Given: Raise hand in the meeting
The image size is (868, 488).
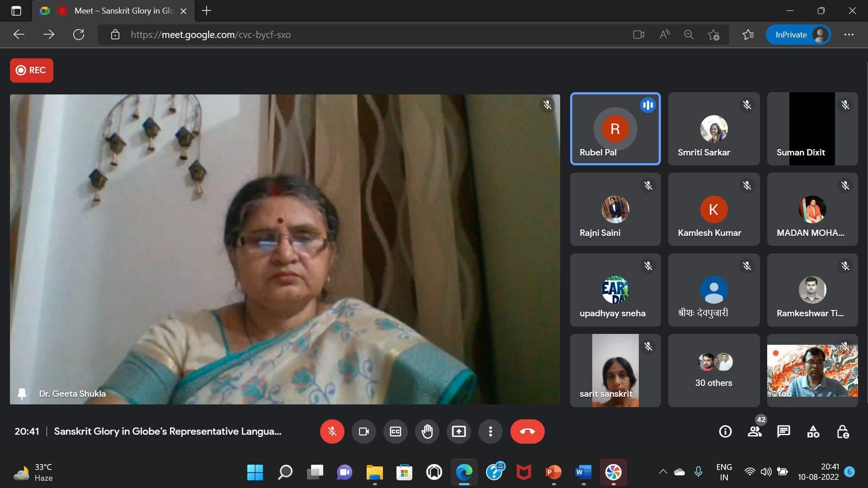Looking at the screenshot, I should (x=427, y=432).
